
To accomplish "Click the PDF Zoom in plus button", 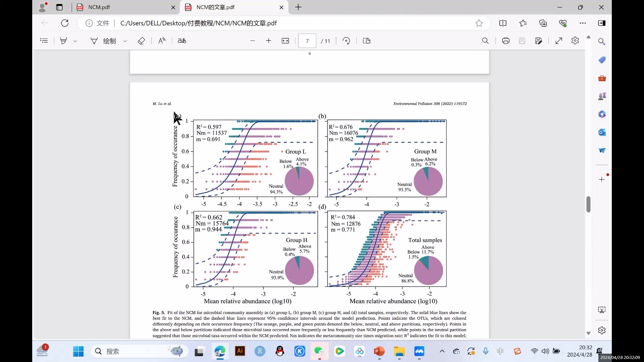I will coord(268,41).
